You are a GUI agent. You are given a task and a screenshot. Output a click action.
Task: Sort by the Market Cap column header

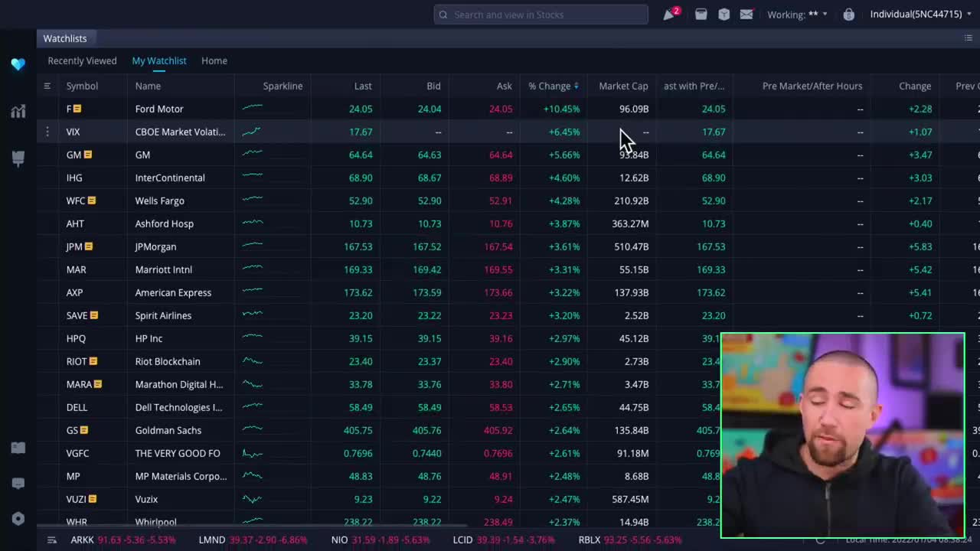pos(623,86)
